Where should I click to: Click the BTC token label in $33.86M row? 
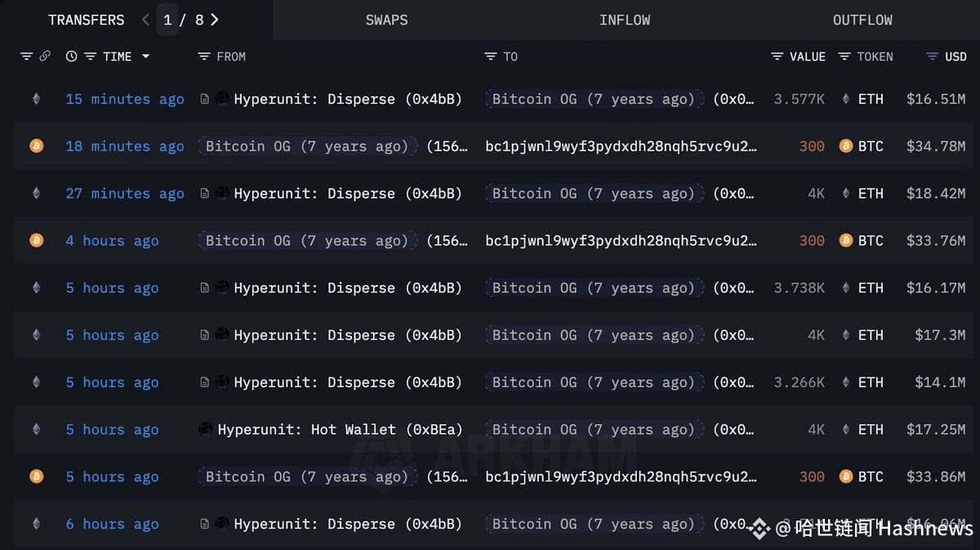[871, 476]
